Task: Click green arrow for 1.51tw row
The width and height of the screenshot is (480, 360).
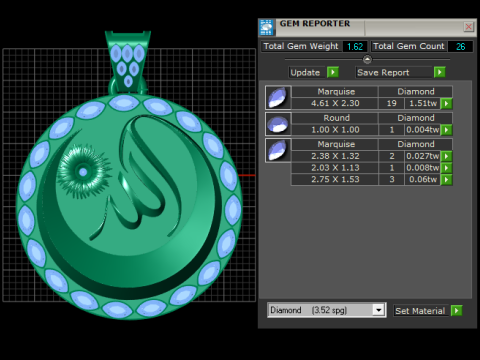Action: click(446, 104)
